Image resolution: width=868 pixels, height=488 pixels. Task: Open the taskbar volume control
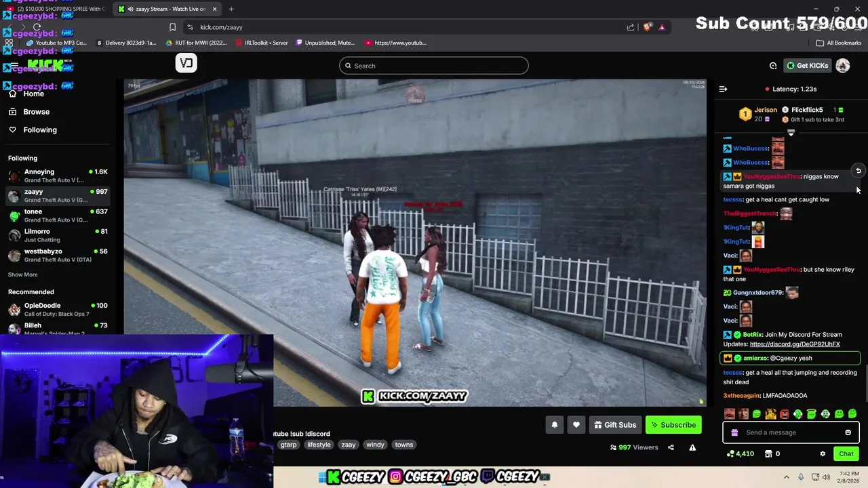coord(826,477)
